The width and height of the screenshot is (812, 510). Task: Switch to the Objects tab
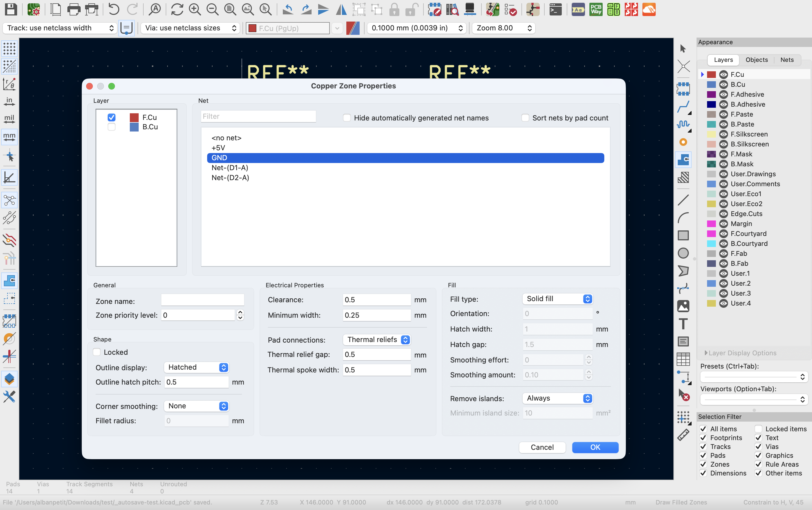tap(756, 60)
